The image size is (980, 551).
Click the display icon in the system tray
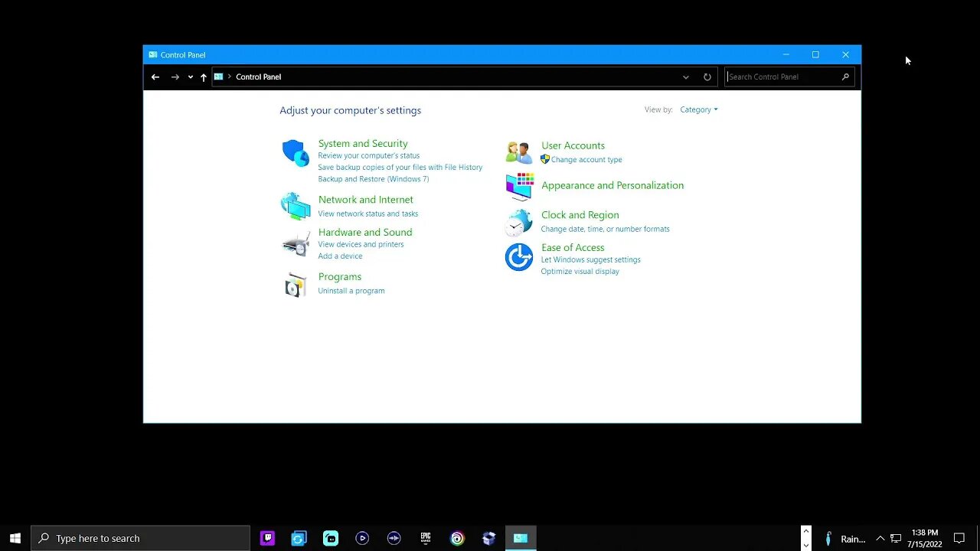(896, 538)
